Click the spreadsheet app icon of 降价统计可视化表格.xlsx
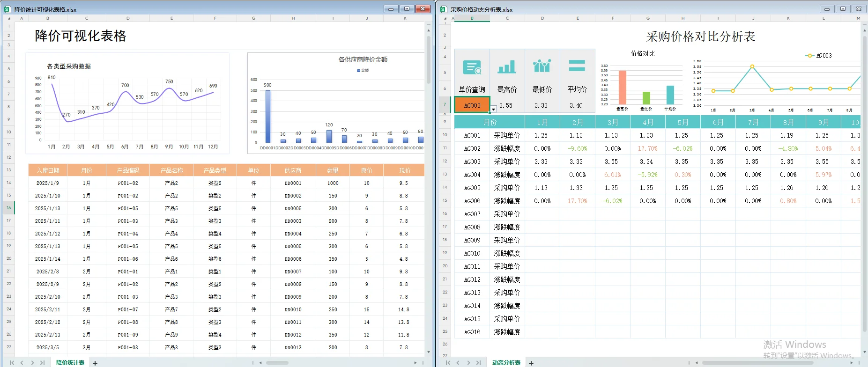 click(7, 9)
